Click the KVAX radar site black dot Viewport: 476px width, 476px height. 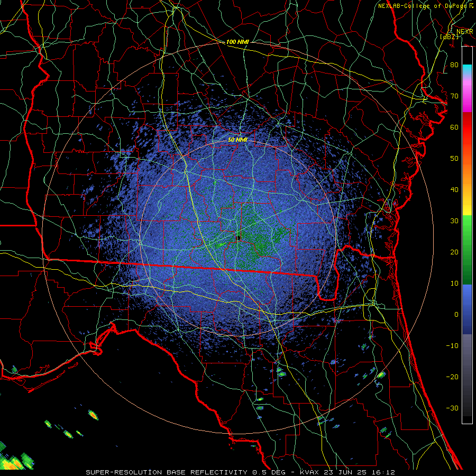click(239, 238)
